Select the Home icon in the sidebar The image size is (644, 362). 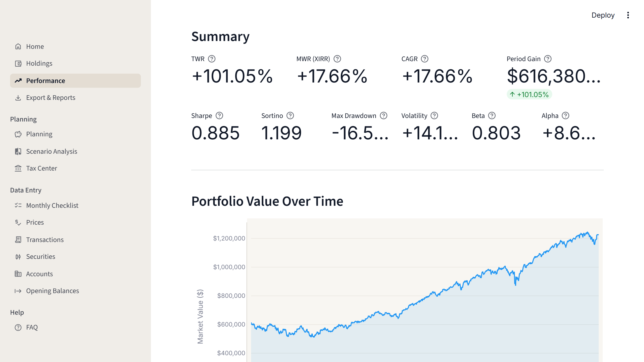pos(18,46)
